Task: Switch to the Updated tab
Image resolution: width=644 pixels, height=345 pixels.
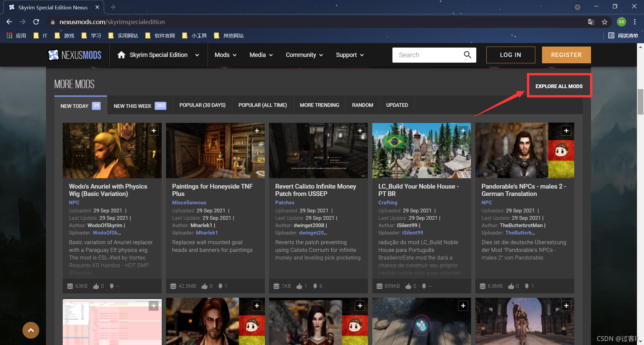Action: (397, 105)
